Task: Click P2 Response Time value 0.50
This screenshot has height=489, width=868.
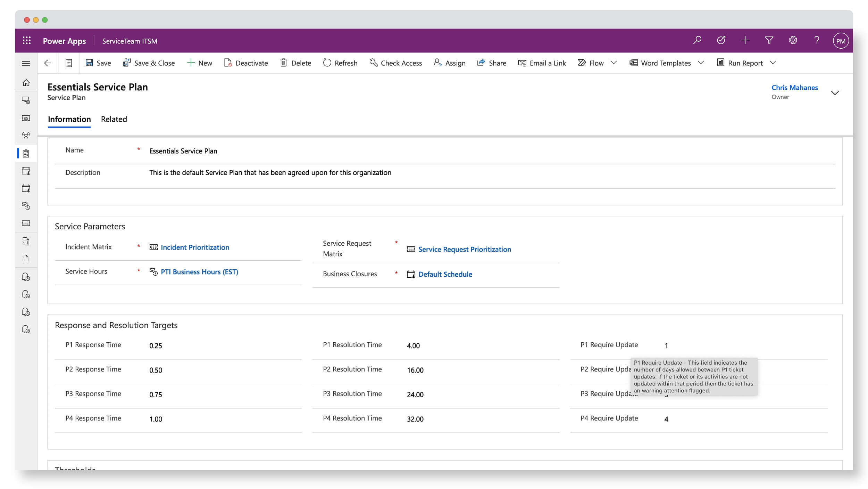Action: tap(156, 370)
